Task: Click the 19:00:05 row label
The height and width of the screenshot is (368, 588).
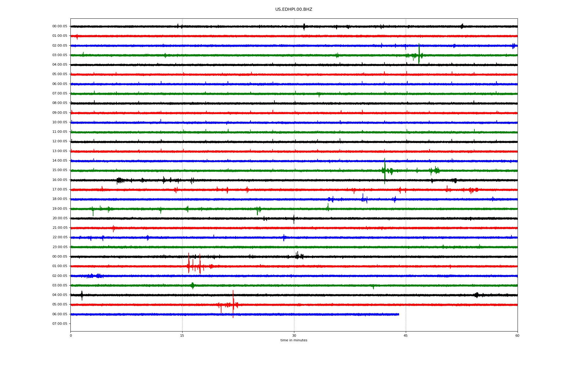Action: click(x=60, y=209)
